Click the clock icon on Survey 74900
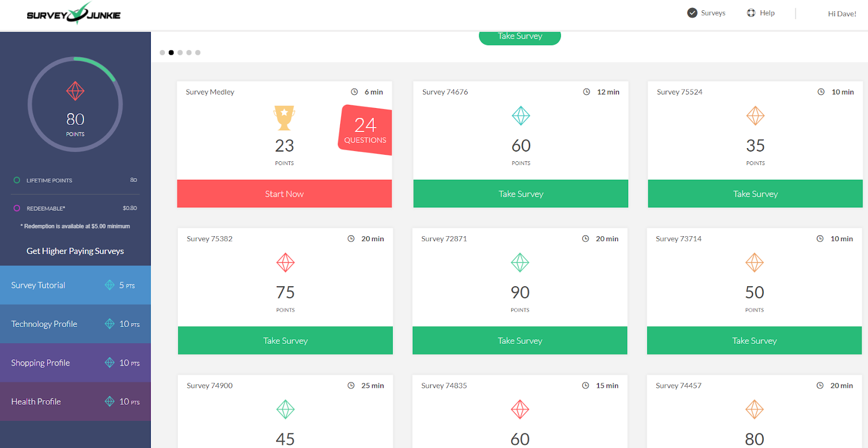 [351, 386]
